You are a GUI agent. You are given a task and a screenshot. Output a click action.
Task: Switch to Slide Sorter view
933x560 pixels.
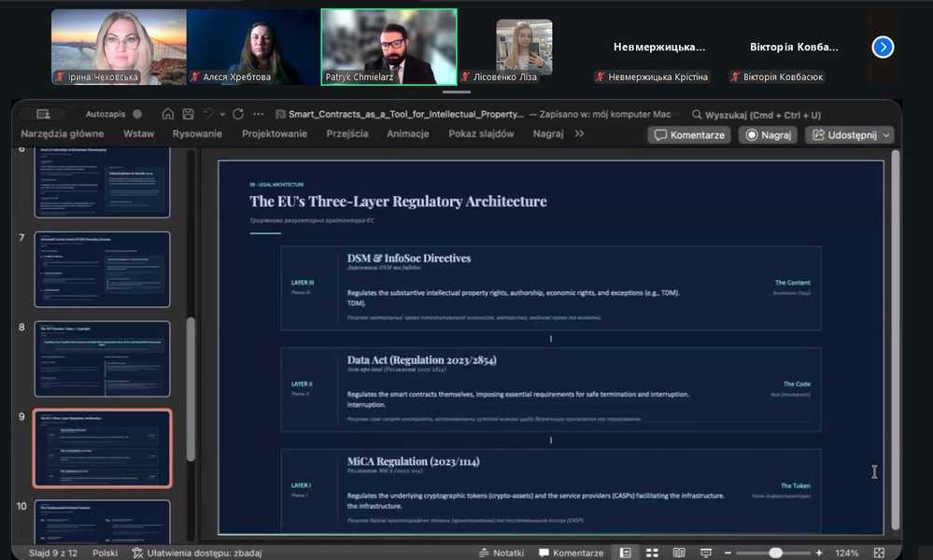(652, 553)
